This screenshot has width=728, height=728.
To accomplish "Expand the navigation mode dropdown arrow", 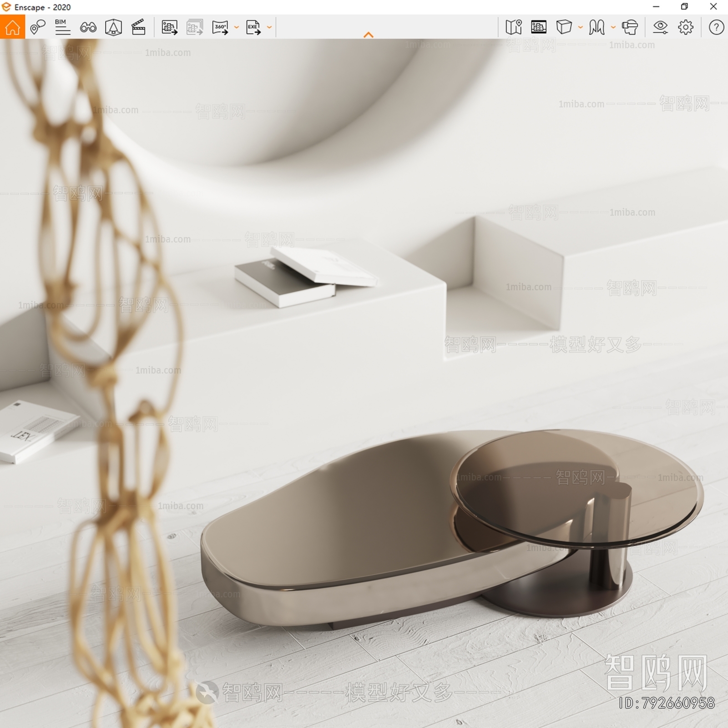I will 613,27.
